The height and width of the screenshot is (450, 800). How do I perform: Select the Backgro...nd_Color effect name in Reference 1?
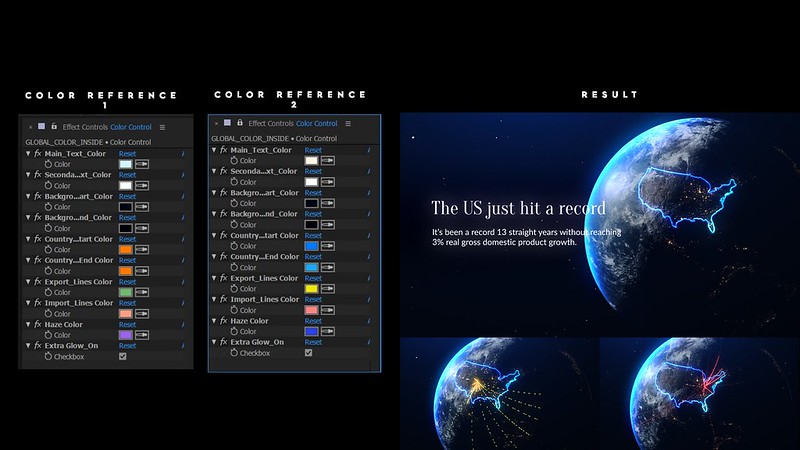pyautogui.click(x=78, y=217)
